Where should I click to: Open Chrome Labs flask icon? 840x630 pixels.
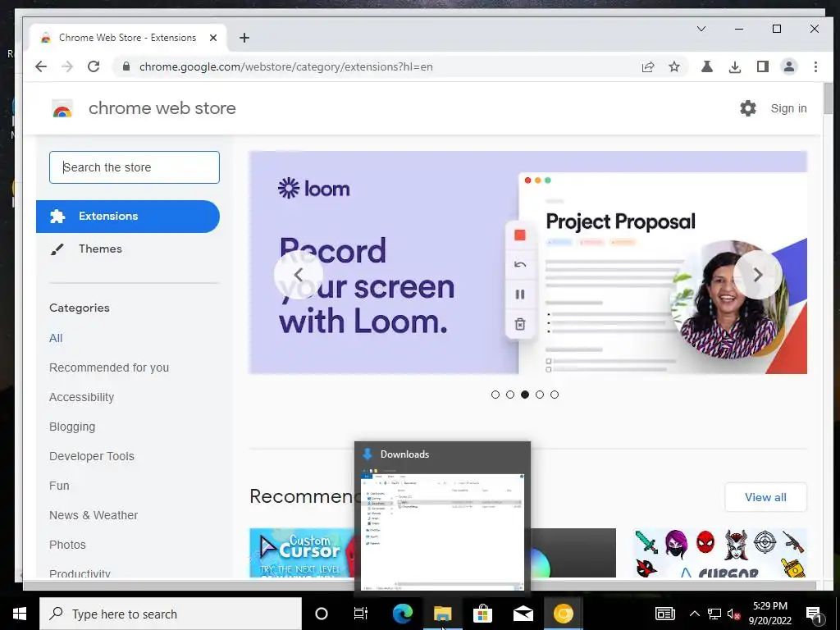point(707,66)
